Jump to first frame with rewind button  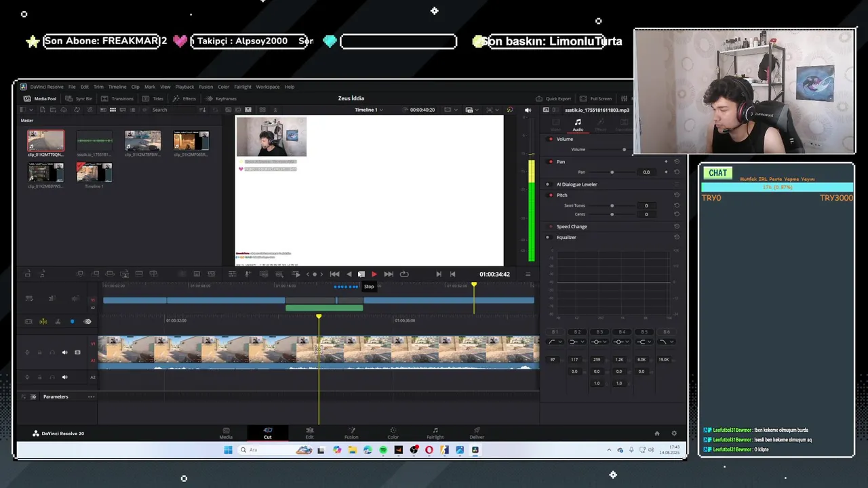pos(334,274)
